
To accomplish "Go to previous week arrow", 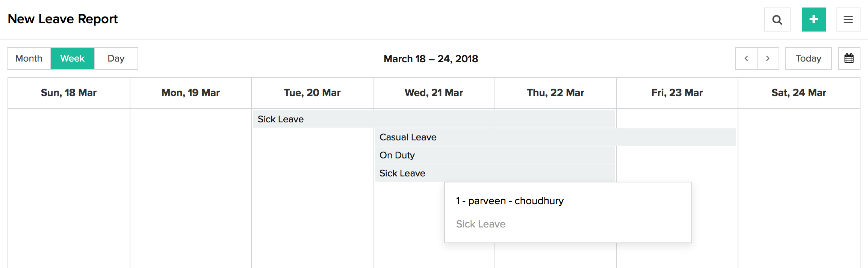I will [x=746, y=59].
